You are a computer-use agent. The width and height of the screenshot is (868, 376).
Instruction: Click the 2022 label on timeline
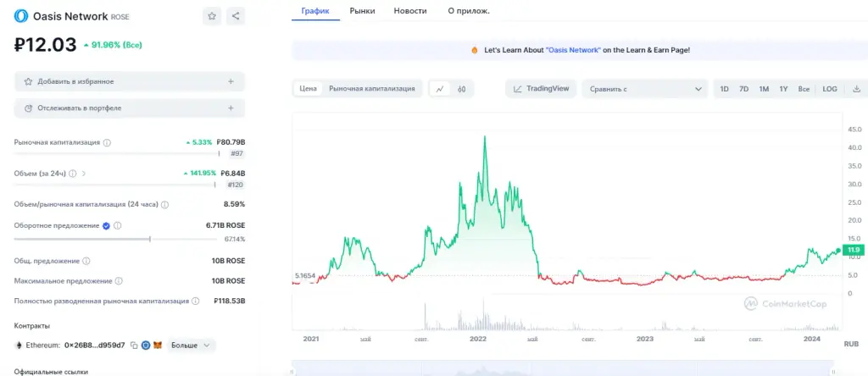[477, 339]
